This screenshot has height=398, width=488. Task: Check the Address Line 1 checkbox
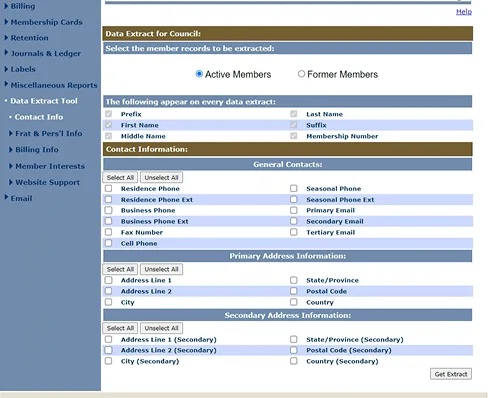click(108, 280)
